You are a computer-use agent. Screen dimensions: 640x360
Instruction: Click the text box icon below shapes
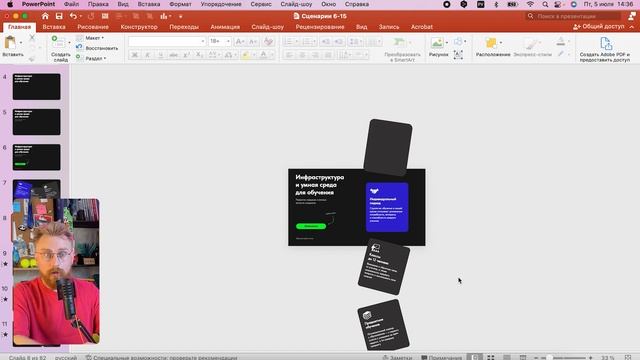pyautogui.click(x=458, y=55)
